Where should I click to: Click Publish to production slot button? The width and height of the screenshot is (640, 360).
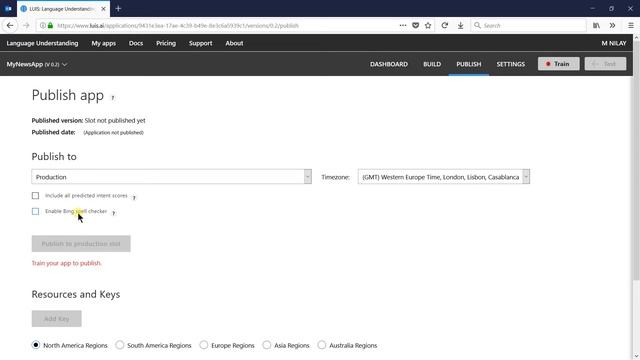point(81,244)
